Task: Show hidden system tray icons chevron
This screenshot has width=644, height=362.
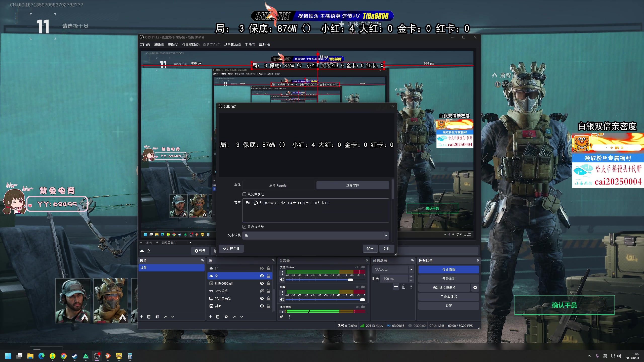Action: (589, 356)
